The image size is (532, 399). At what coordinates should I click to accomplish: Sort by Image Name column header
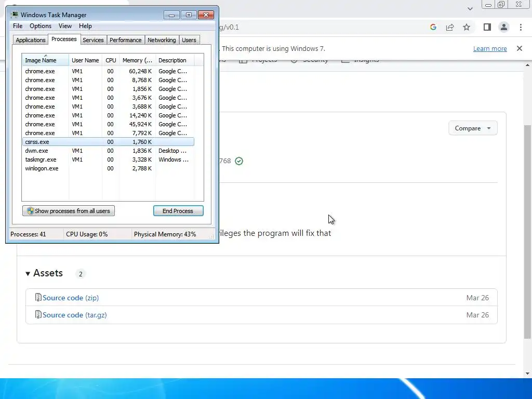coord(45,60)
